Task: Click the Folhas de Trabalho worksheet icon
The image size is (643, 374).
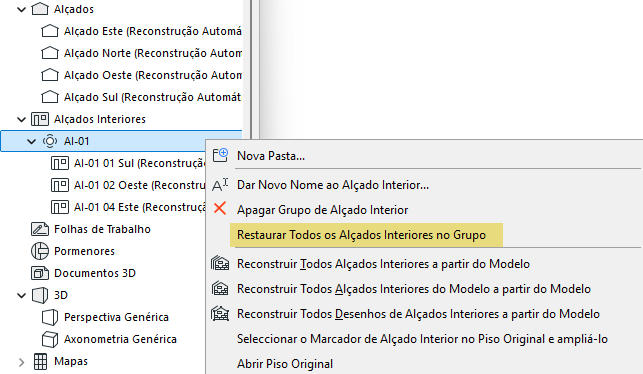Action: (x=40, y=229)
